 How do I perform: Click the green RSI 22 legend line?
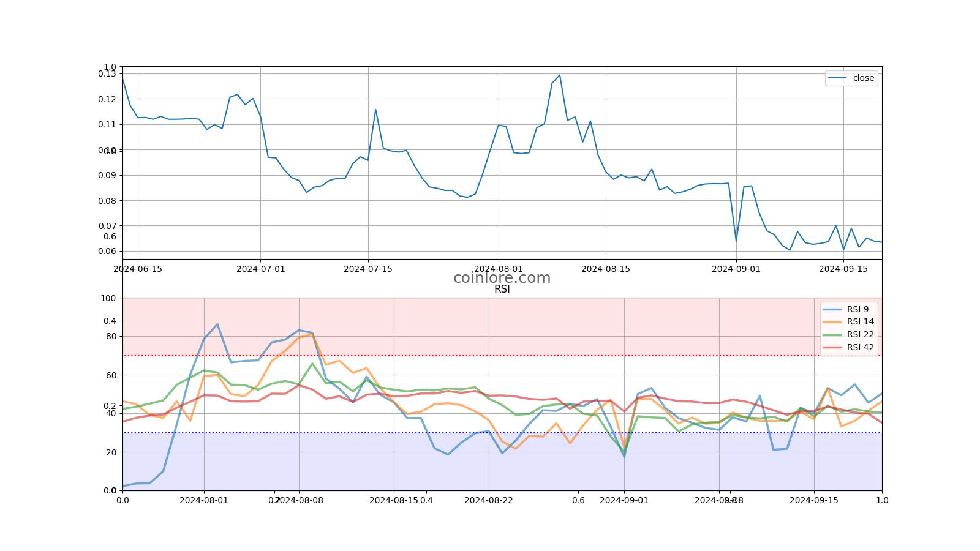[x=832, y=335]
